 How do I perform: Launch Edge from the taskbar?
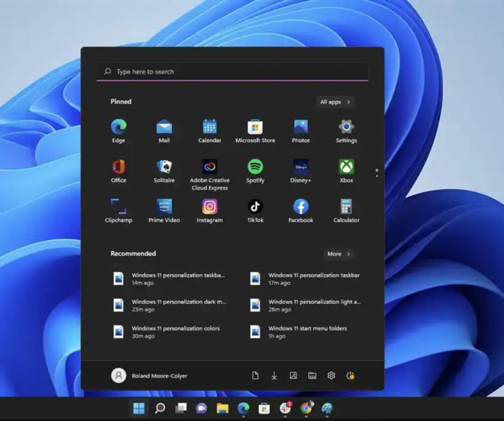point(244,408)
